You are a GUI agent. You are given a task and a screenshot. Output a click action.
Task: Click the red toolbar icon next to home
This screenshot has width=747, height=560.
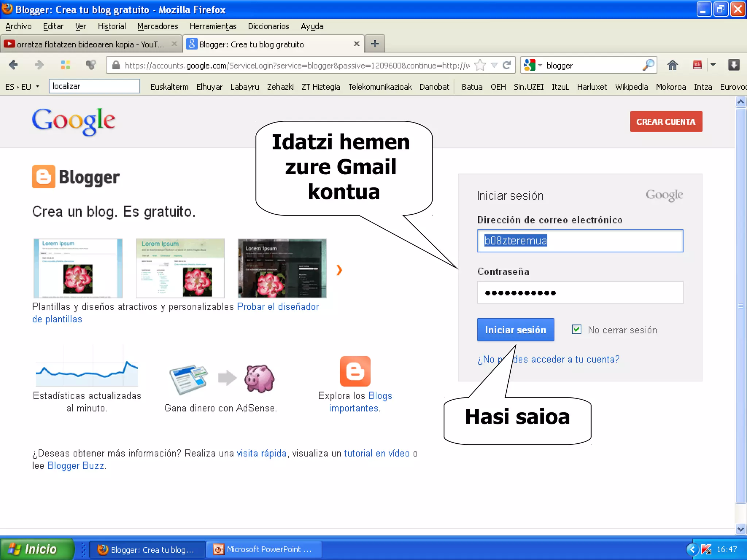coord(697,65)
